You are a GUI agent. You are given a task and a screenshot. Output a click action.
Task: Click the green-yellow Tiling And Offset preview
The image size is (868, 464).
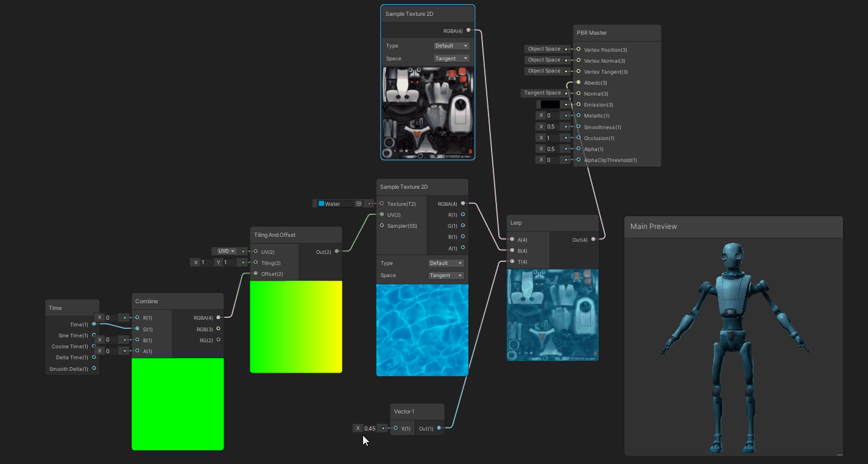click(296, 326)
